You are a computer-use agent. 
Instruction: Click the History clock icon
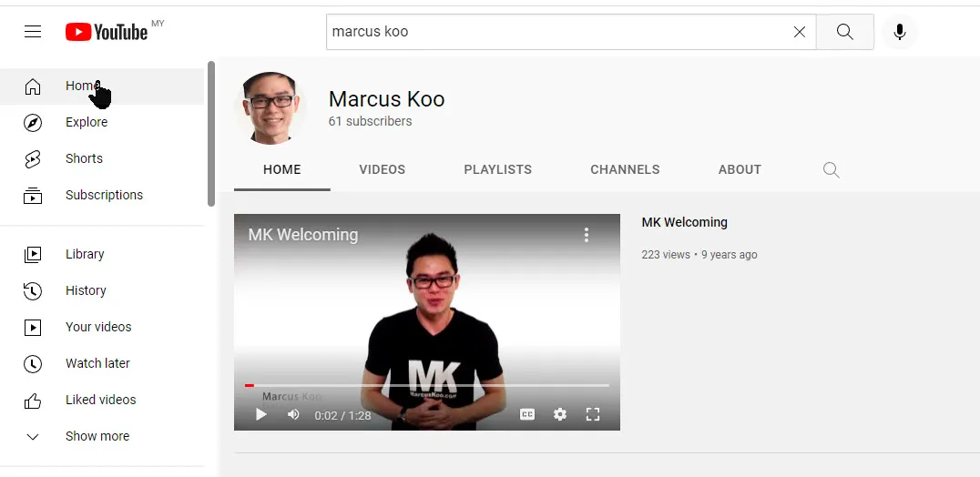click(x=33, y=291)
